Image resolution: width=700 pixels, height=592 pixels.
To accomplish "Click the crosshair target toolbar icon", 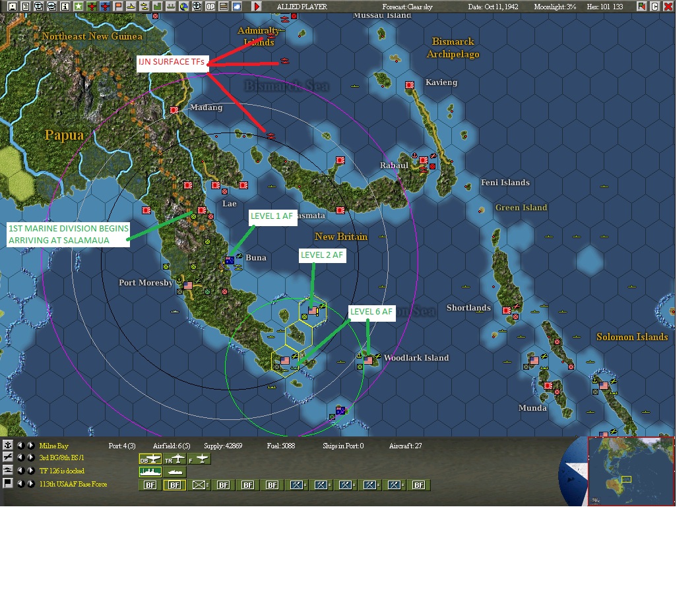I will click(197, 6).
